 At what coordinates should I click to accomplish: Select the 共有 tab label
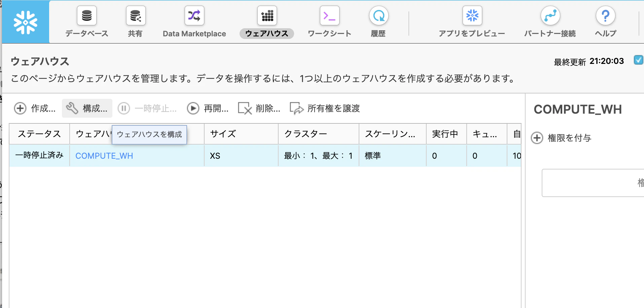135,34
